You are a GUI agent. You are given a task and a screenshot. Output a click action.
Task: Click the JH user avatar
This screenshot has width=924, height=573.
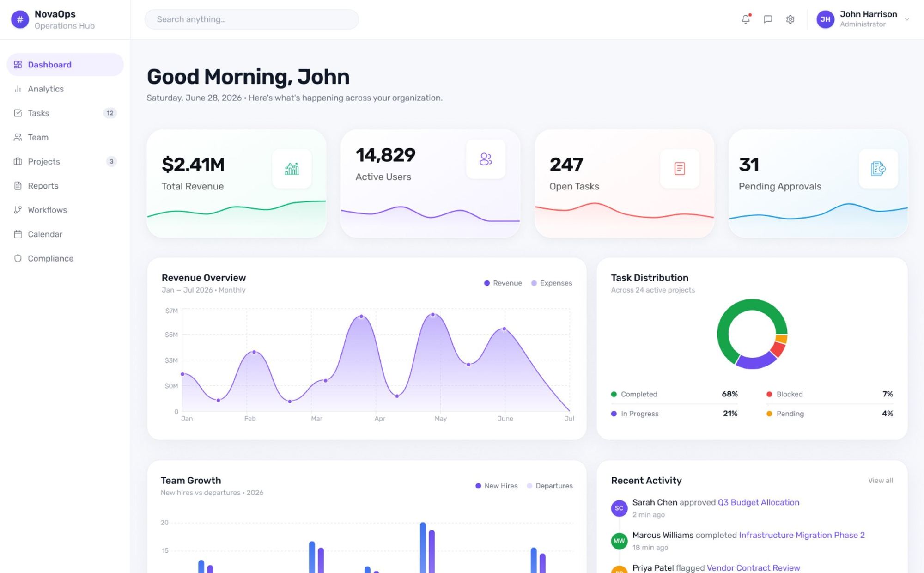click(x=825, y=19)
